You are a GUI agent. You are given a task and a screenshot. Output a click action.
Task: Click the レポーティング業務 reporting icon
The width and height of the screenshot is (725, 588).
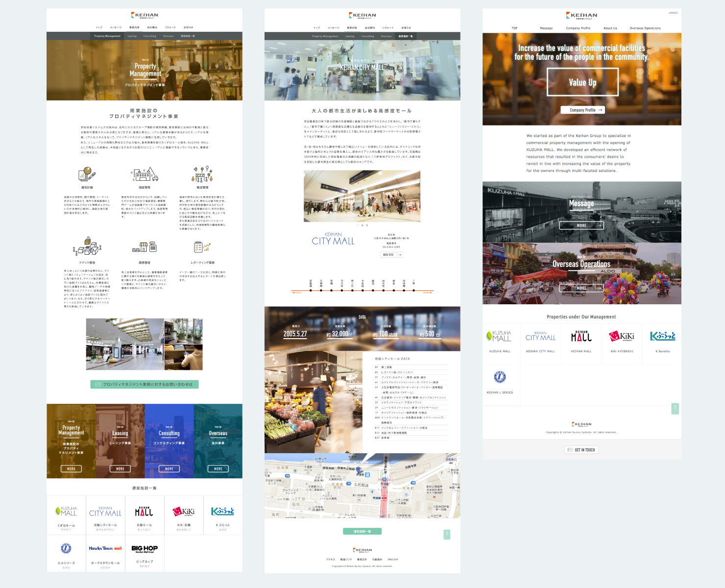202,246
